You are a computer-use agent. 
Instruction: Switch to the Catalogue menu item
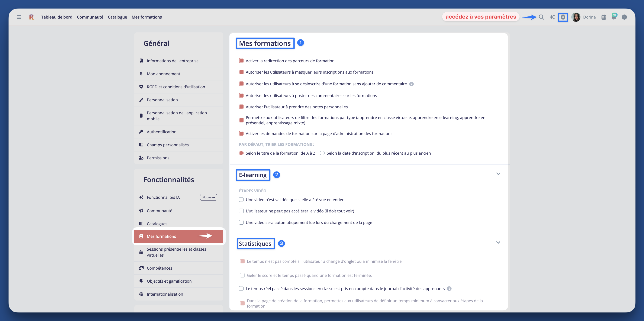coord(117,17)
